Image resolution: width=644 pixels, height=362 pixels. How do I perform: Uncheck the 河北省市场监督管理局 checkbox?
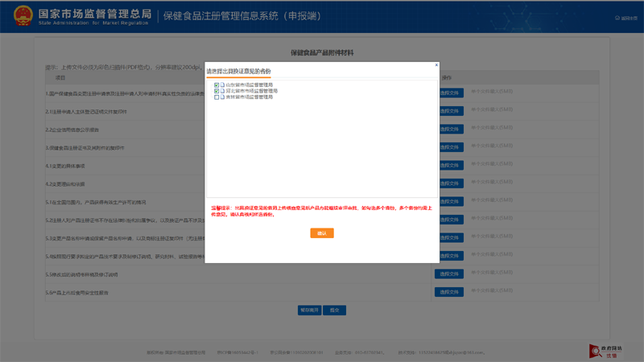click(217, 91)
